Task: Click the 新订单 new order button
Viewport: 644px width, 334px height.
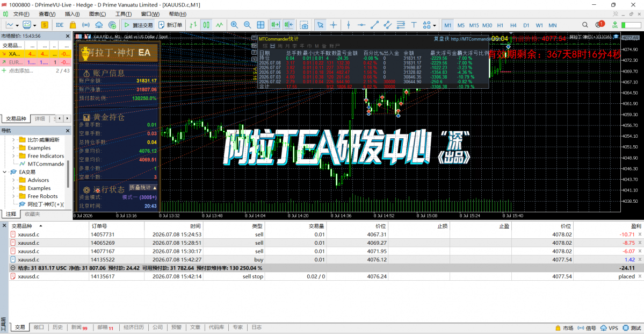Action: click(170, 25)
